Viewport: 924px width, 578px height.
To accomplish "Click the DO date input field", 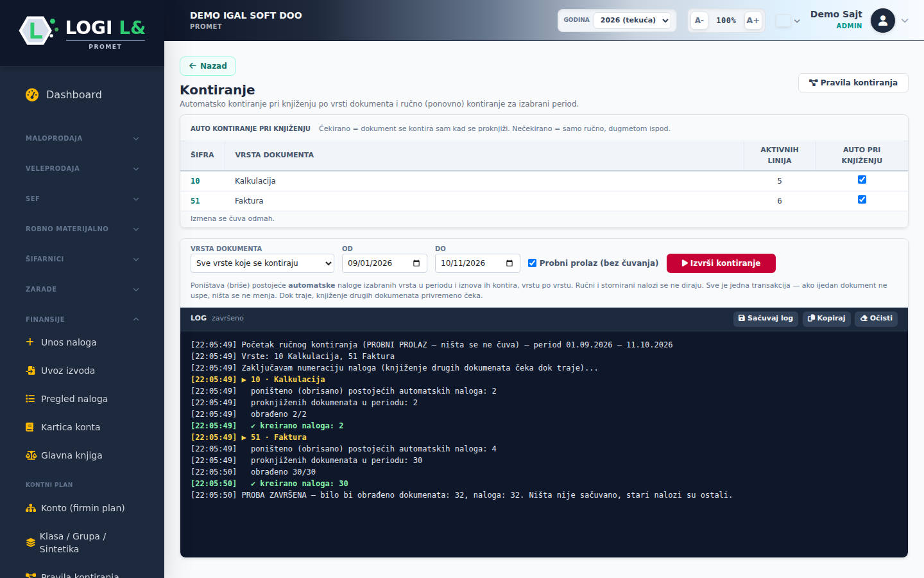I will pos(477,263).
